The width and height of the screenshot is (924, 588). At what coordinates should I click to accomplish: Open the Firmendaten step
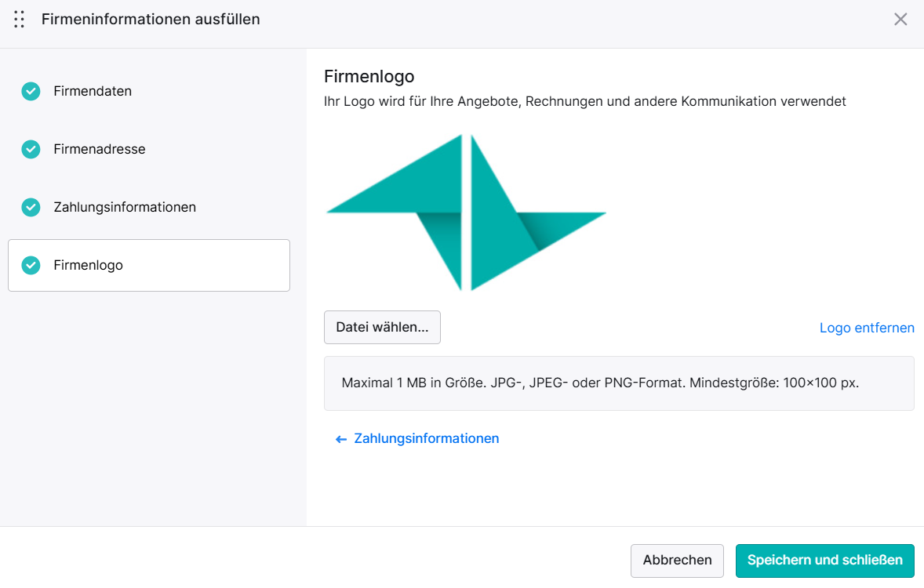pyautogui.click(x=93, y=91)
